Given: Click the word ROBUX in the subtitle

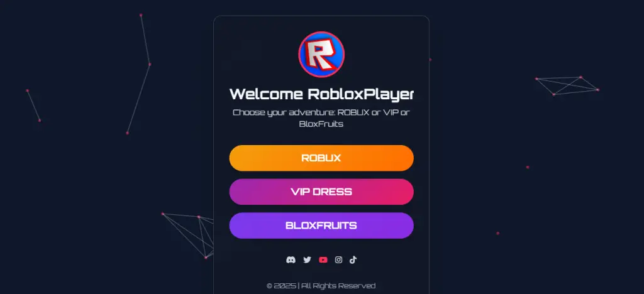Looking at the screenshot, I should (x=353, y=112).
